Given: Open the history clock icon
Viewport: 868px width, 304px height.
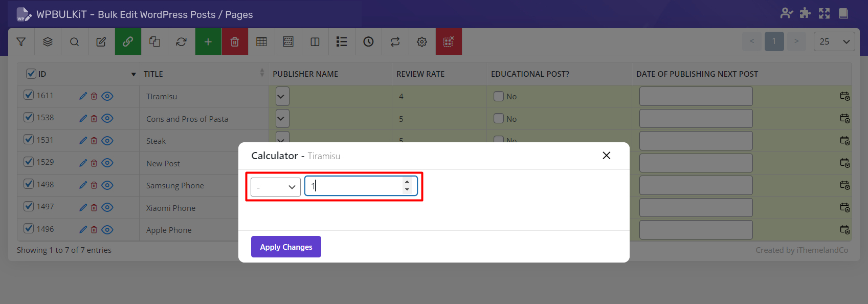Looking at the screenshot, I should click(x=368, y=42).
